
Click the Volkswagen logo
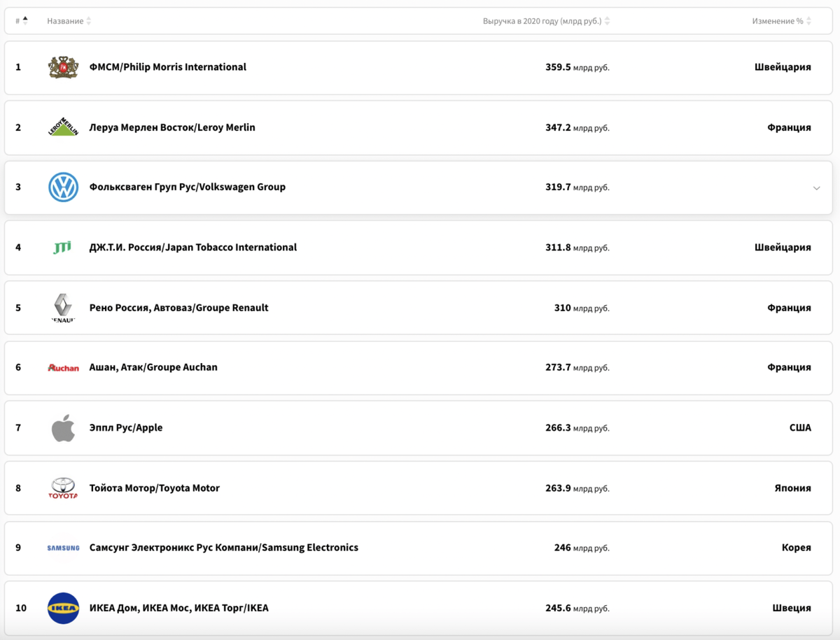click(x=63, y=187)
